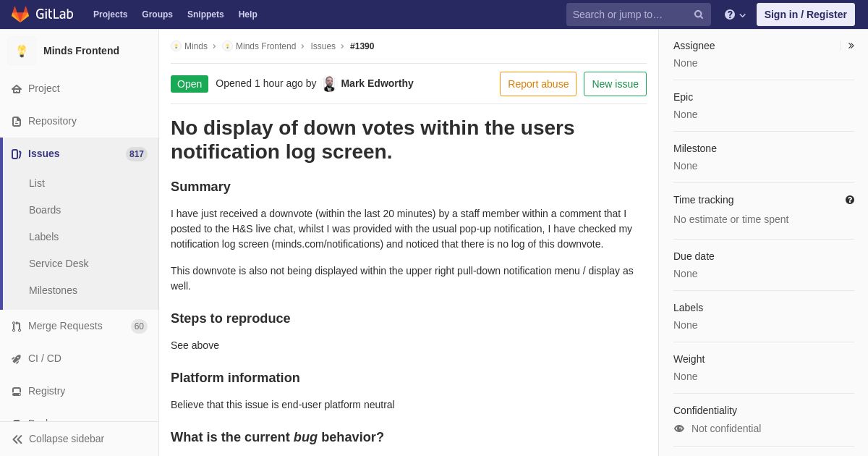This screenshot has width=868, height=456.
Task: Click the Epic heading
Action: [684, 97]
